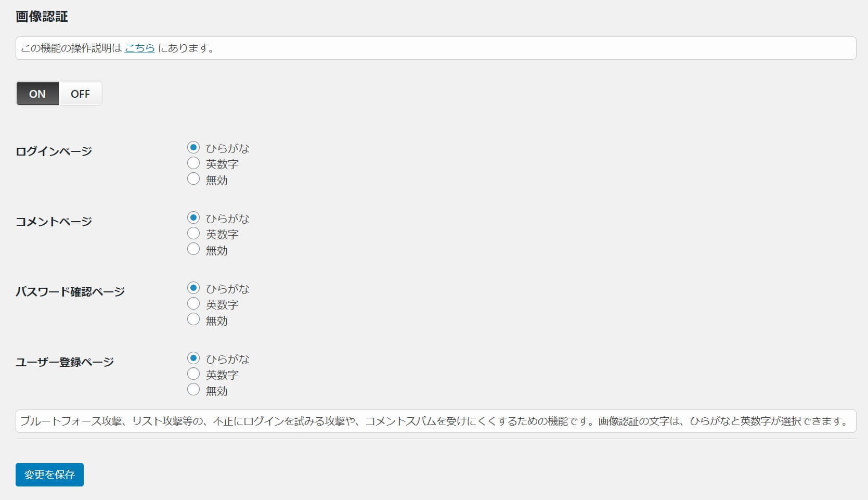The height and width of the screenshot is (500, 868).
Task: Select ひらがな for ログインページ
Action: pyautogui.click(x=193, y=148)
